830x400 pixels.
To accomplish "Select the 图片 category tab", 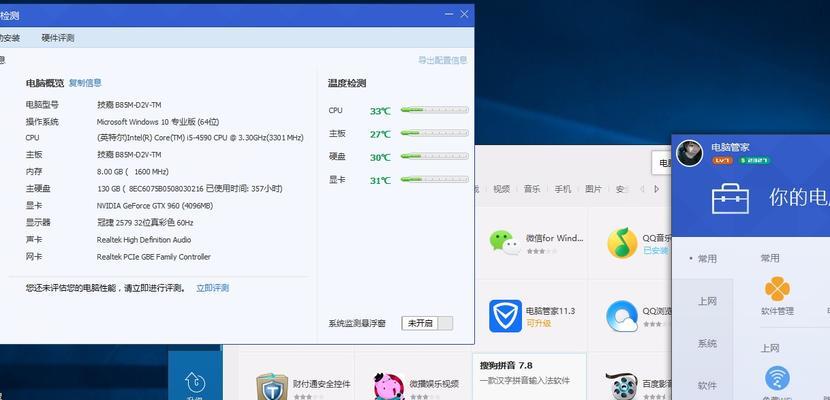I will pyautogui.click(x=593, y=189).
